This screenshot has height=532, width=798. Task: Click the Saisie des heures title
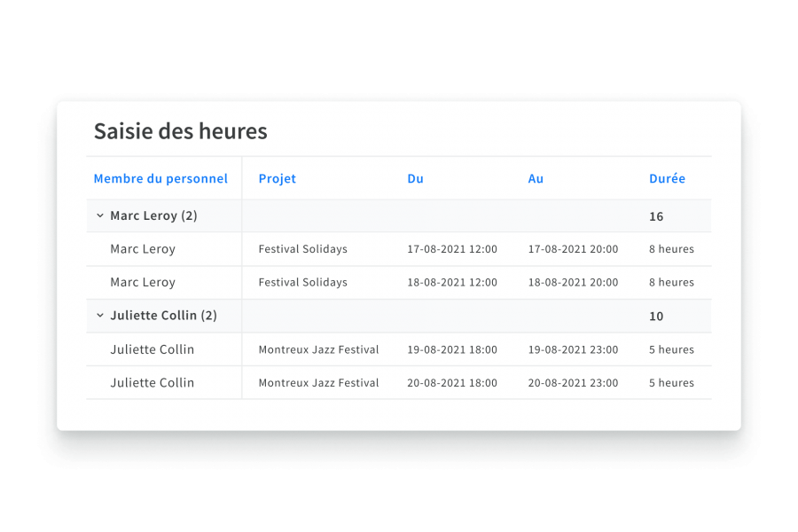(x=181, y=130)
